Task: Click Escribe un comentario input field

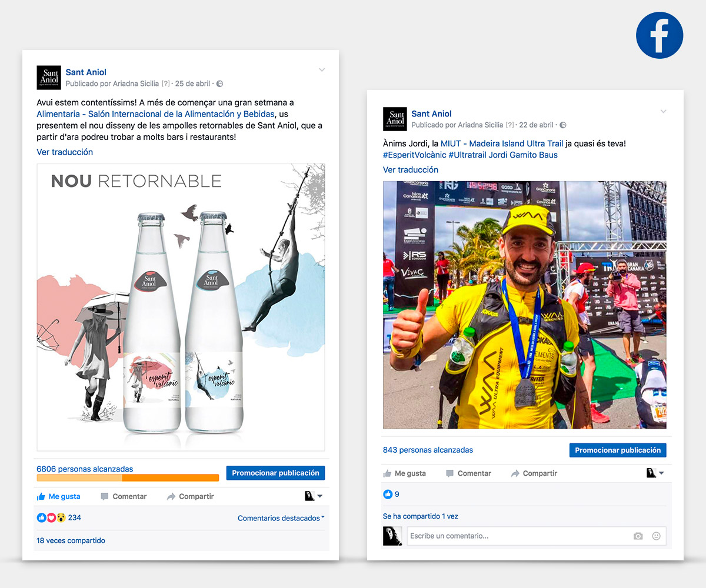Action: click(537, 536)
